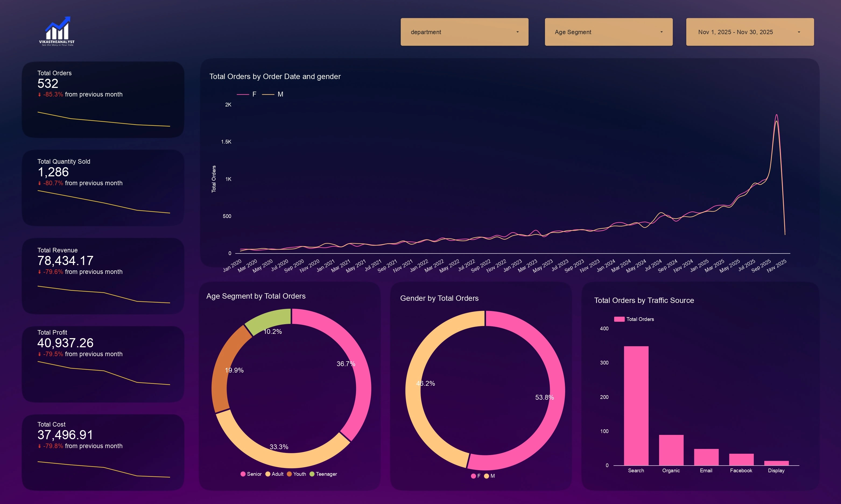The height and width of the screenshot is (504, 841).
Task: Click red down arrow on Total Orders card
Action: tap(40, 95)
